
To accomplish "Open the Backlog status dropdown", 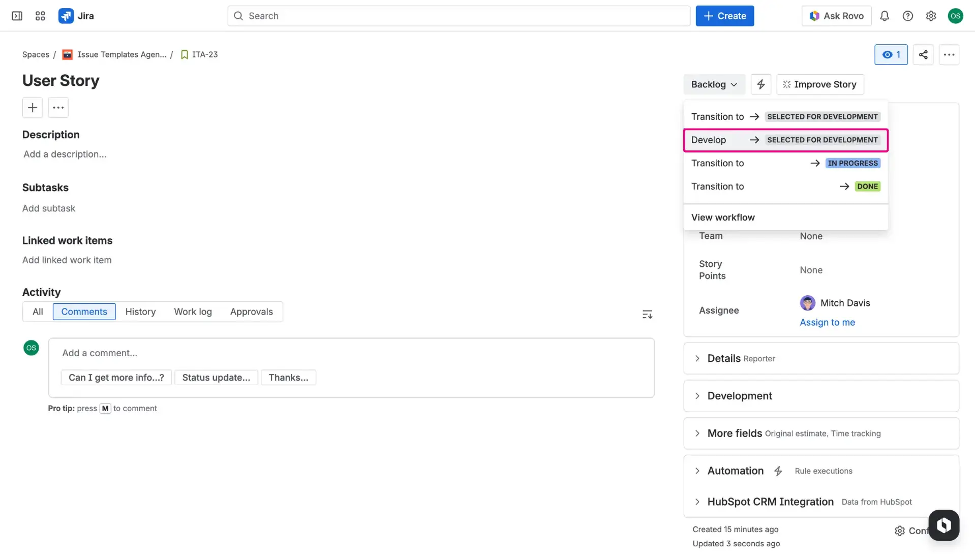I will point(714,84).
